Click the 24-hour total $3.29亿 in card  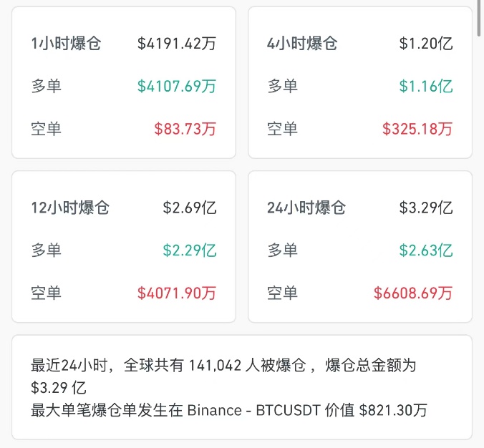[x=425, y=208]
